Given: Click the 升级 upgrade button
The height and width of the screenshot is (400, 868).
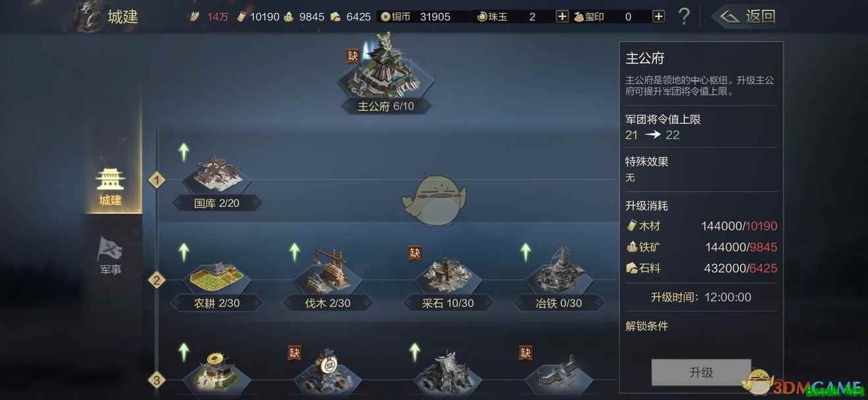Looking at the screenshot, I should coord(701,372).
